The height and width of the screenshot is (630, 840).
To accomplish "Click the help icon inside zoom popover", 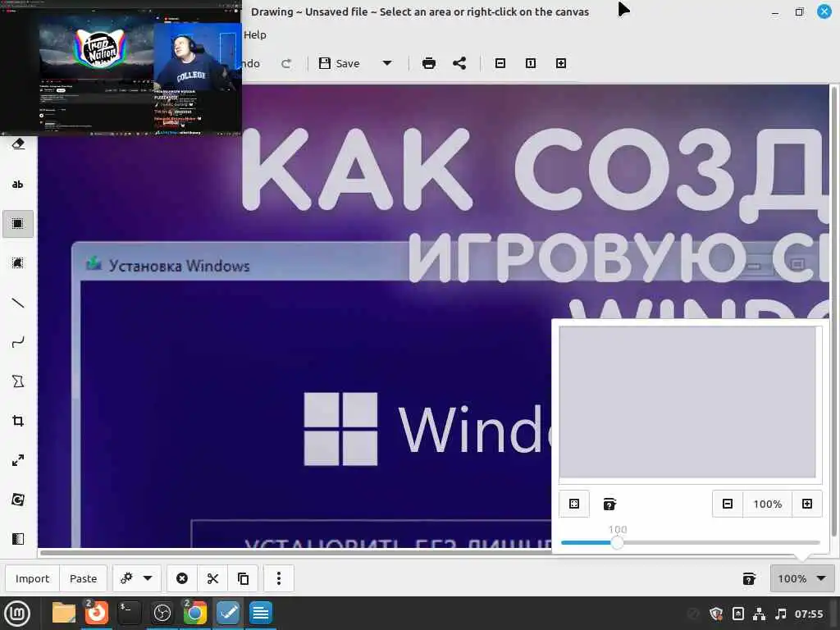I will coord(609,504).
